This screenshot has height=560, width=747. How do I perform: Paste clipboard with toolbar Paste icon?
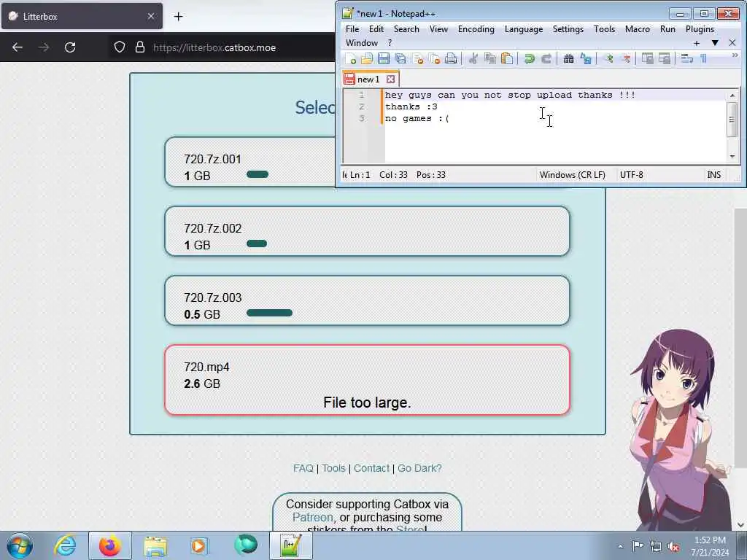click(507, 58)
